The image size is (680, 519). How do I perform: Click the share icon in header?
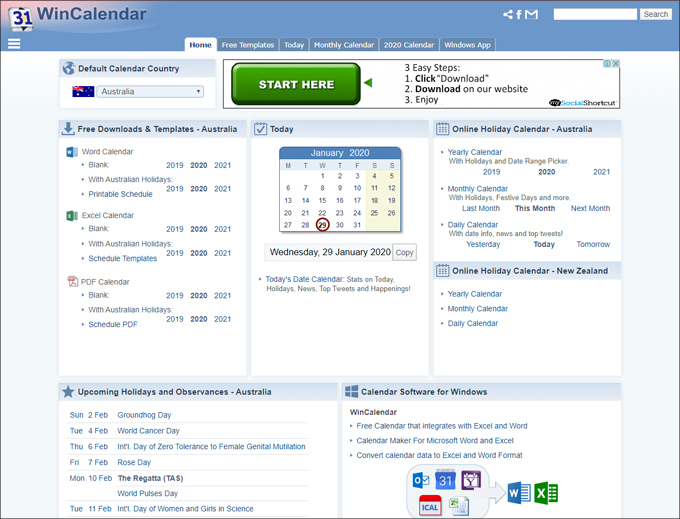507,15
